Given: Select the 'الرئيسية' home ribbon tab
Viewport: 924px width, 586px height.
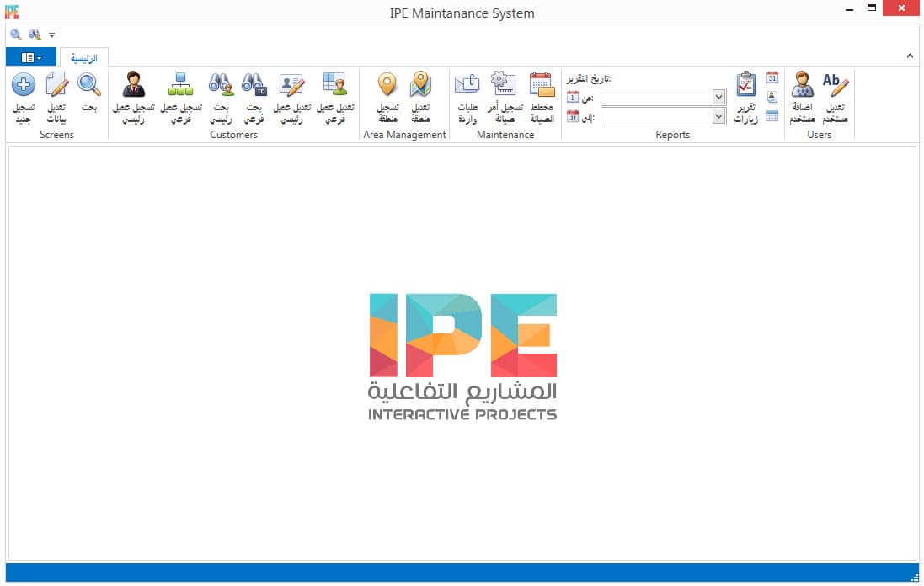Looking at the screenshot, I should [x=83, y=58].
